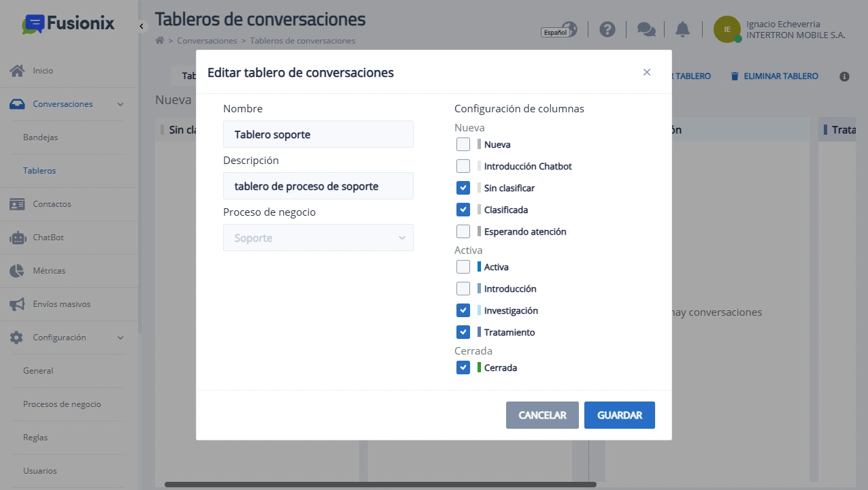Uncheck the Tratamiento checkbox
The height and width of the screenshot is (490, 868).
tap(463, 332)
